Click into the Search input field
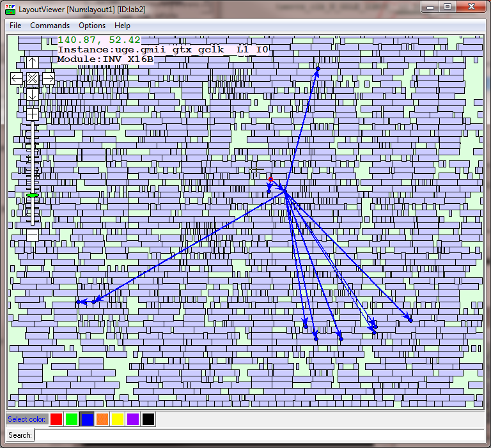The image size is (491, 448). 256,435
